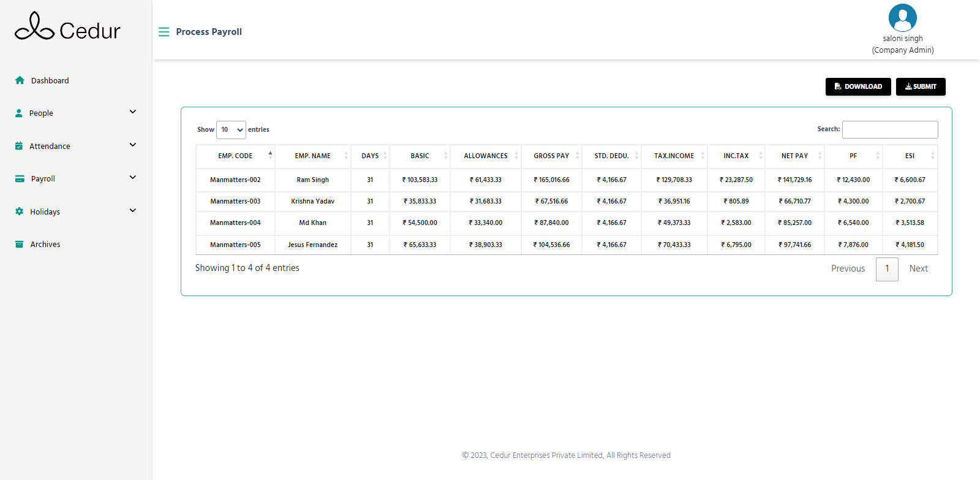
Task: Open the Show entries count dropdown
Action: click(x=231, y=130)
